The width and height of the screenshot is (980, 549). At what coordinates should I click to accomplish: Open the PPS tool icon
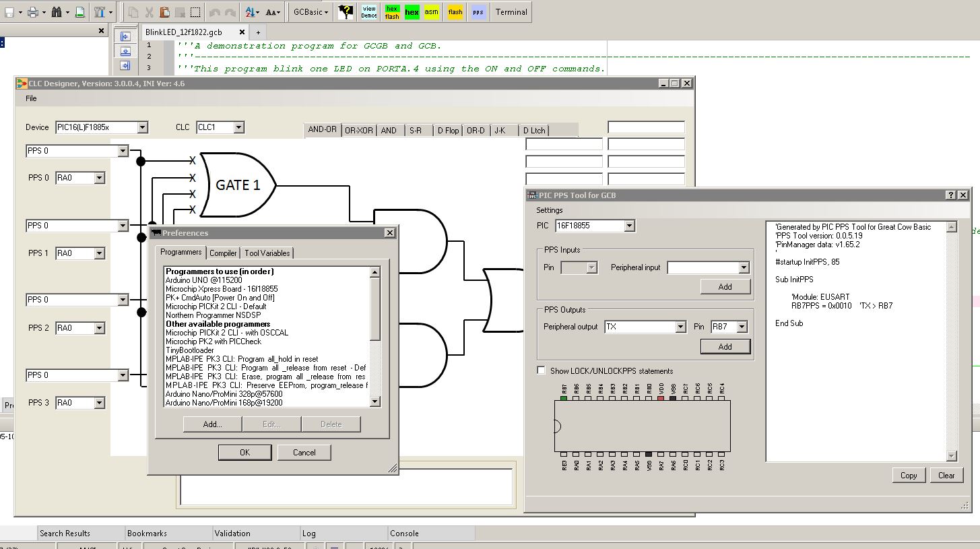pos(478,11)
